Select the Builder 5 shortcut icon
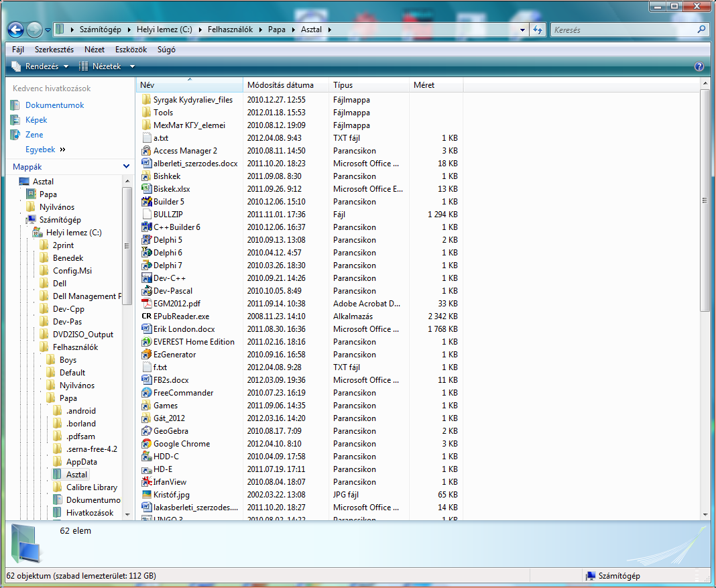 tap(146, 202)
